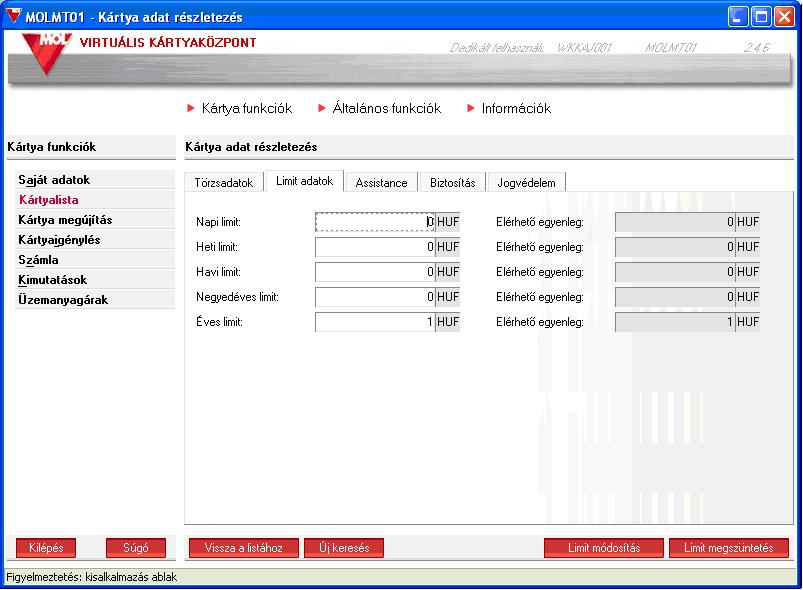Viewport: 803px width, 590px height.
Task: Click Elérhető egyenleg field for Éves limit
Action: tap(675, 322)
